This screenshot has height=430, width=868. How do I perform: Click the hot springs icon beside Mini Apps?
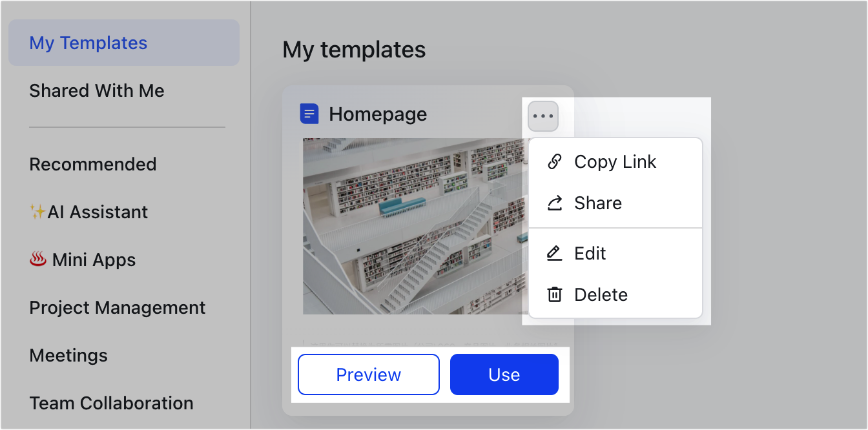point(39,258)
